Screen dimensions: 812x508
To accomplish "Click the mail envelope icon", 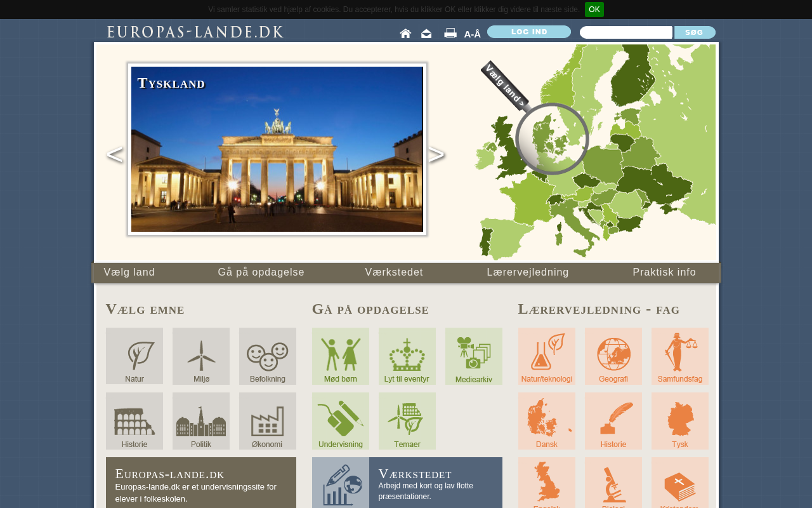I will click(x=426, y=34).
